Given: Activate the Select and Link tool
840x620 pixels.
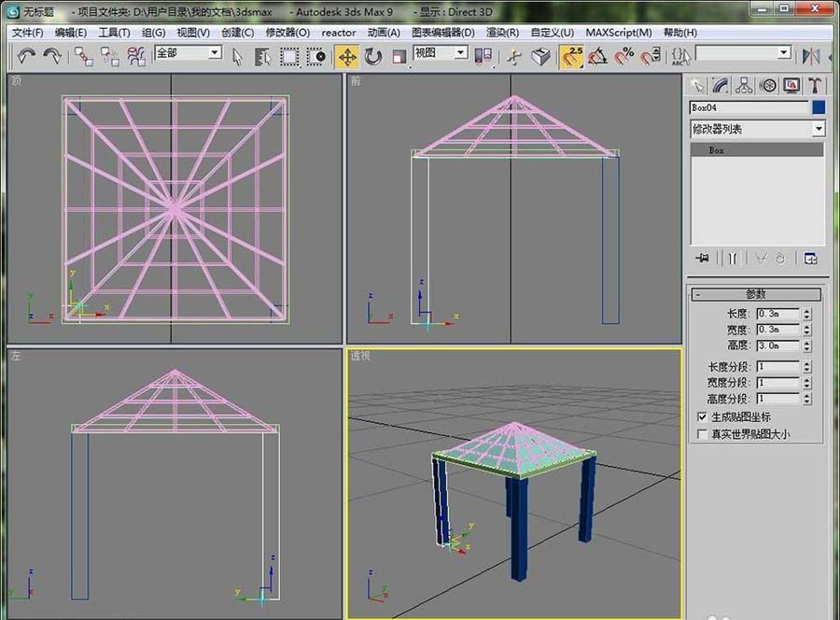Looking at the screenshot, I should [x=84, y=56].
